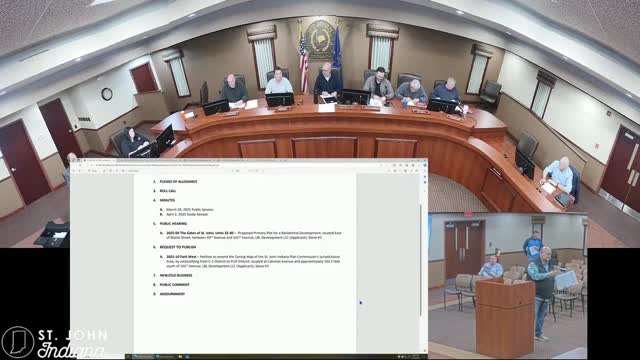Click the Windows Start button on taskbar
The image size is (640, 360).
click(129, 357)
